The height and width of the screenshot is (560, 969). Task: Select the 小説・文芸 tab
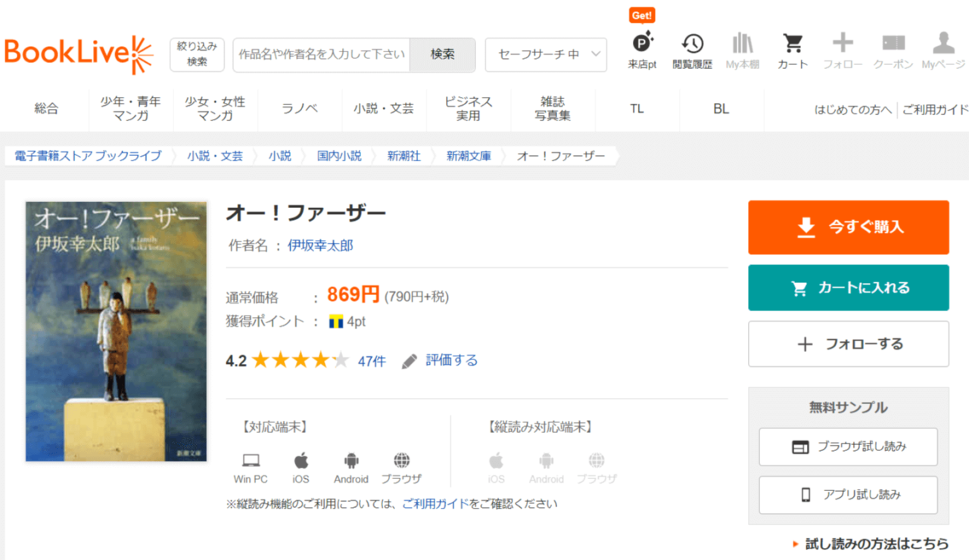click(x=384, y=109)
